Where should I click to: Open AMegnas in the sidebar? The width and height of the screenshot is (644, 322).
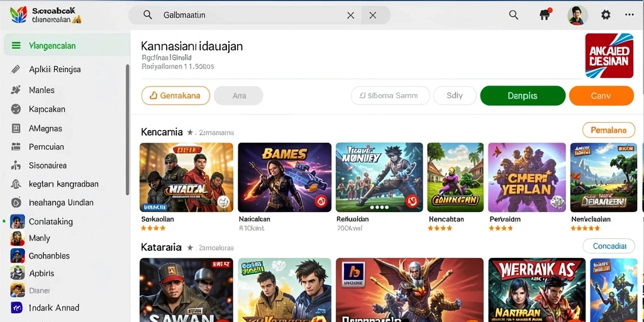45,128
